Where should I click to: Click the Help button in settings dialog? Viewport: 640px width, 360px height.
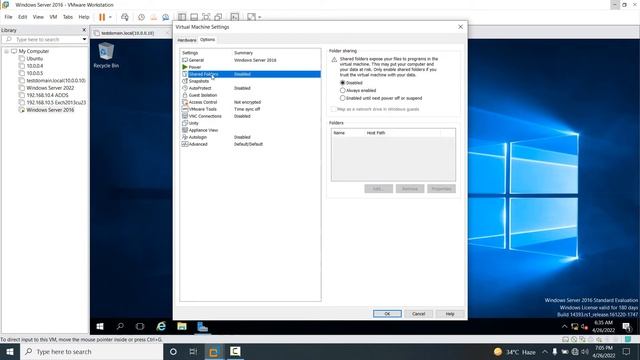click(x=450, y=313)
